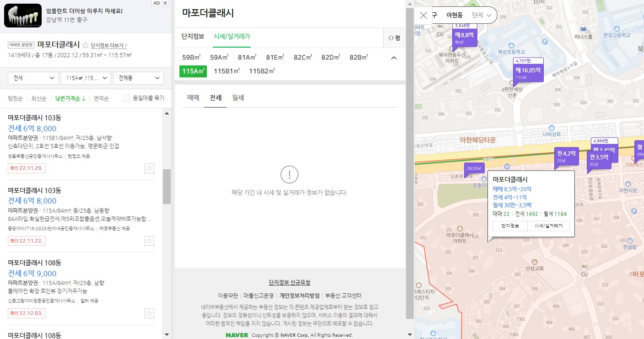Image resolution: width=644 pixels, height=339 pixels.
Task: Click the listing list scrollbar down arrow
Action: (x=167, y=335)
